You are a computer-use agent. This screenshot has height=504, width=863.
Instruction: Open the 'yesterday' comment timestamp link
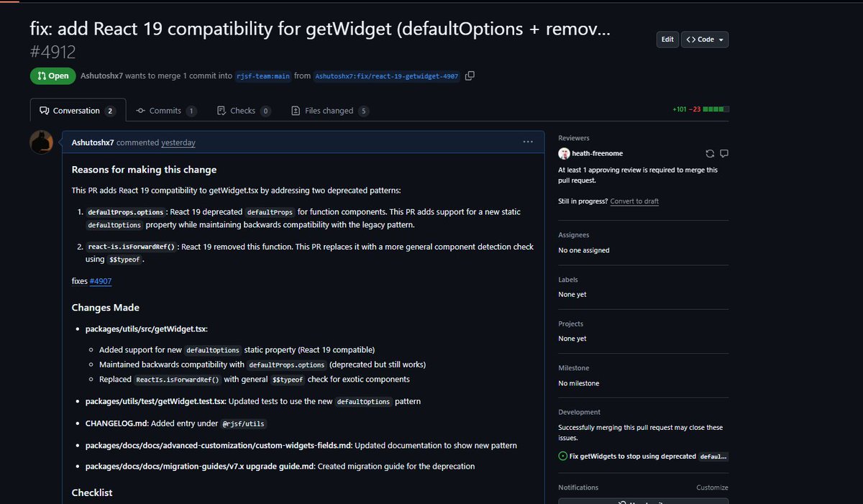pos(178,142)
